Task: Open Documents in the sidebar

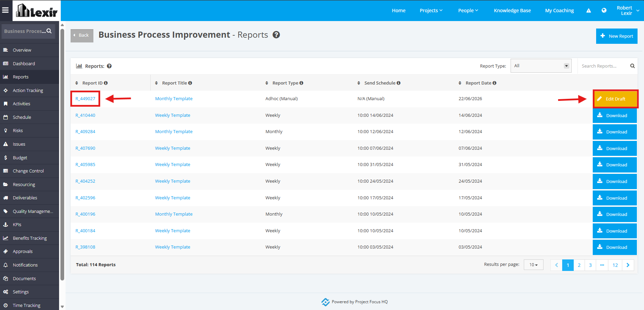Action: click(x=30, y=278)
